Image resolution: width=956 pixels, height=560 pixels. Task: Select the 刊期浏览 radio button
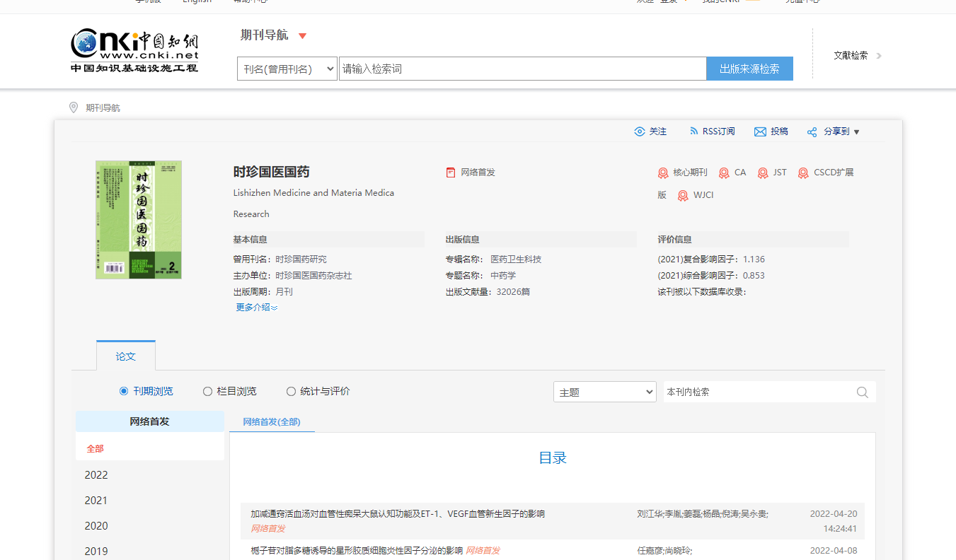coord(124,391)
